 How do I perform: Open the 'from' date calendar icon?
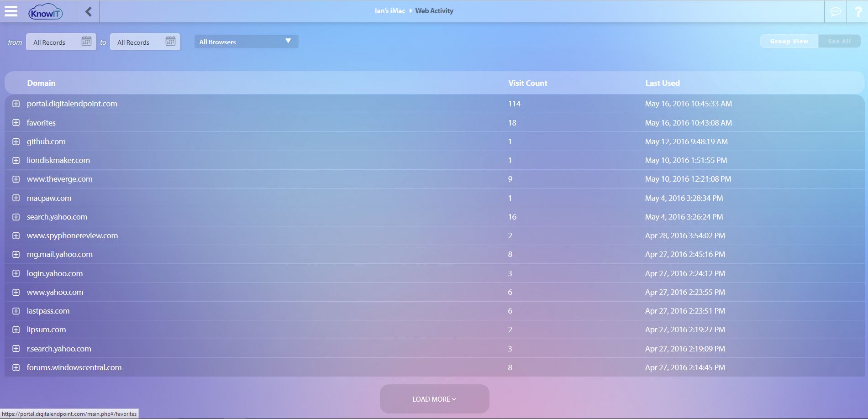pos(86,41)
